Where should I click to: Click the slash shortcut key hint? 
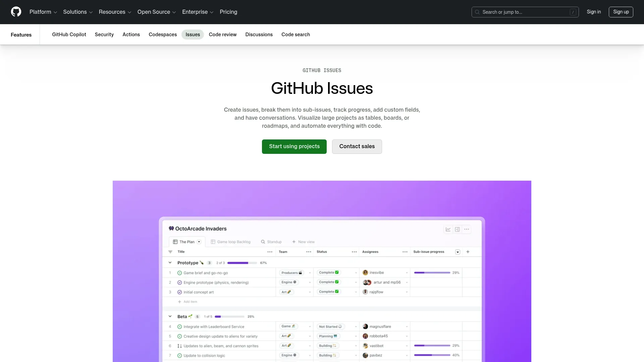tap(573, 12)
